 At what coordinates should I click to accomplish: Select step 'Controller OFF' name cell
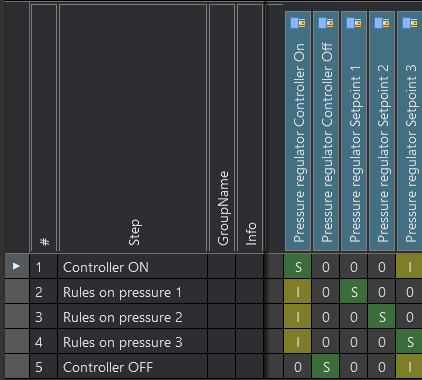click(132, 366)
